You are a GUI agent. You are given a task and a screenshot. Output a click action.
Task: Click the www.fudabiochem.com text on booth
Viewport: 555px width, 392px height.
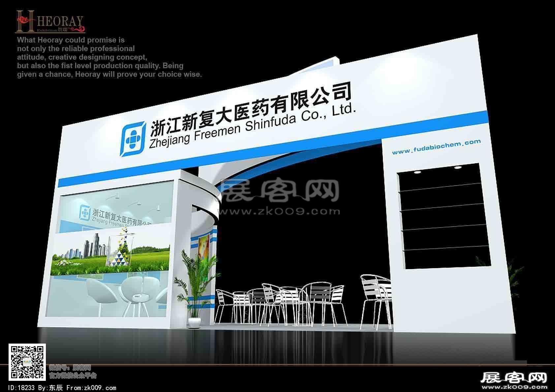click(x=436, y=147)
